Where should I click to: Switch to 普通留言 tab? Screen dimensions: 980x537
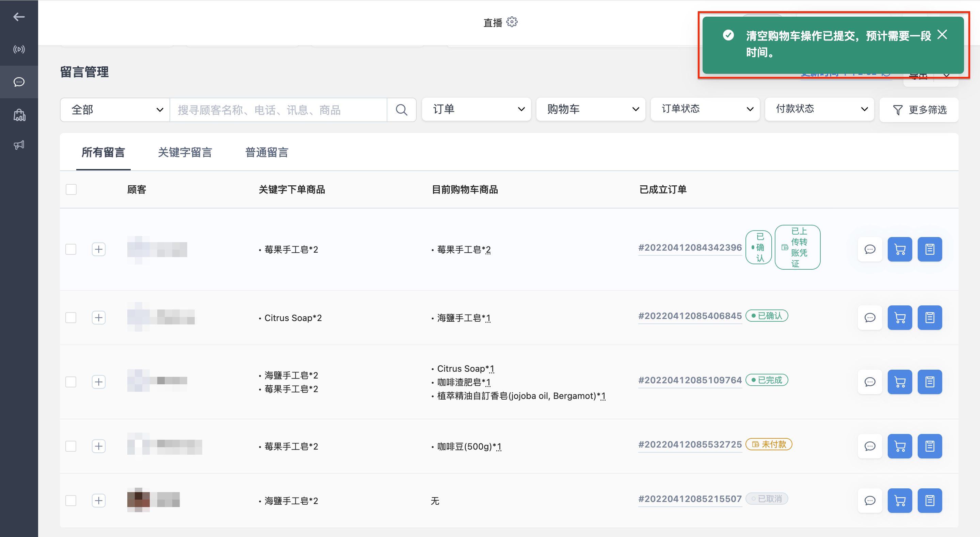pyautogui.click(x=267, y=152)
